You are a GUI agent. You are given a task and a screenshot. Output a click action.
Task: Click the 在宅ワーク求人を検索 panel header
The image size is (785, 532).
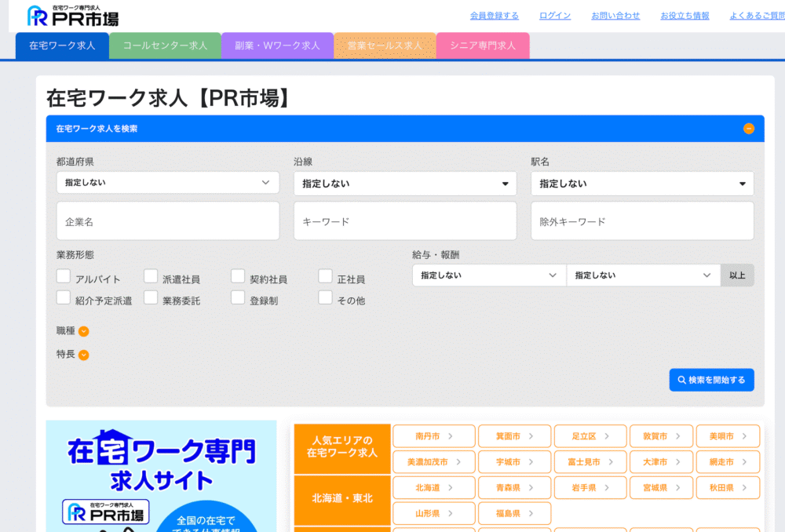tap(405, 129)
